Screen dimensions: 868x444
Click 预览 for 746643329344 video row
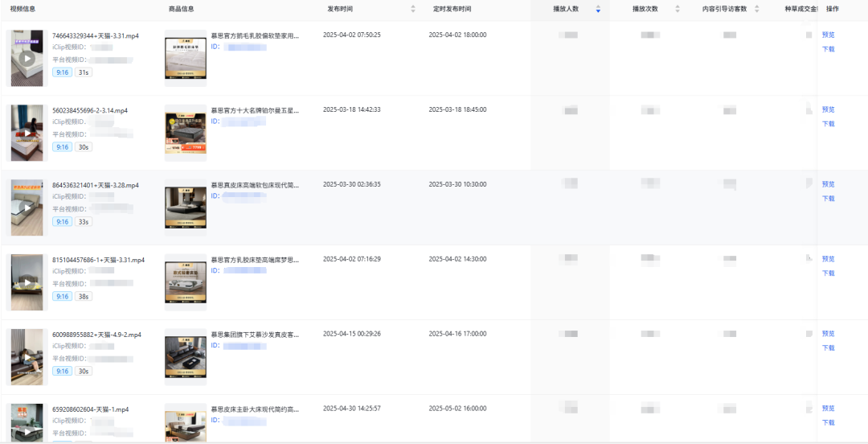(x=828, y=35)
